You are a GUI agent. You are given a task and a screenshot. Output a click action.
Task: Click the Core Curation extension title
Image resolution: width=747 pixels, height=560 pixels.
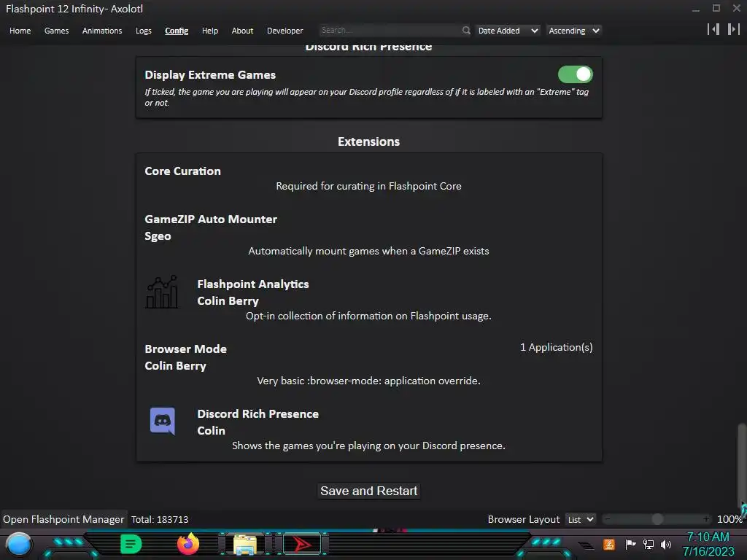click(183, 171)
